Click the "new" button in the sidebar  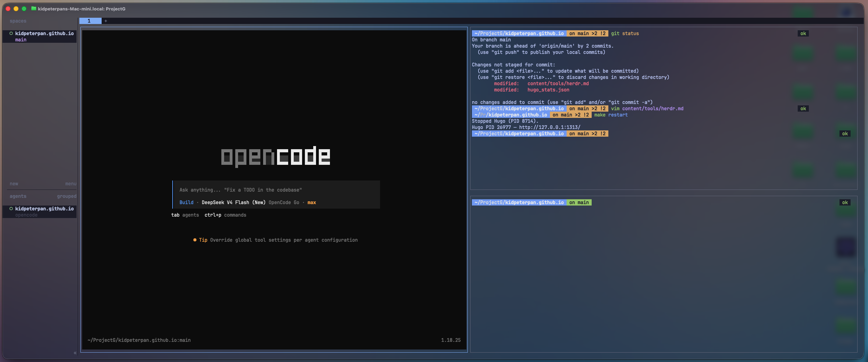pyautogui.click(x=14, y=184)
